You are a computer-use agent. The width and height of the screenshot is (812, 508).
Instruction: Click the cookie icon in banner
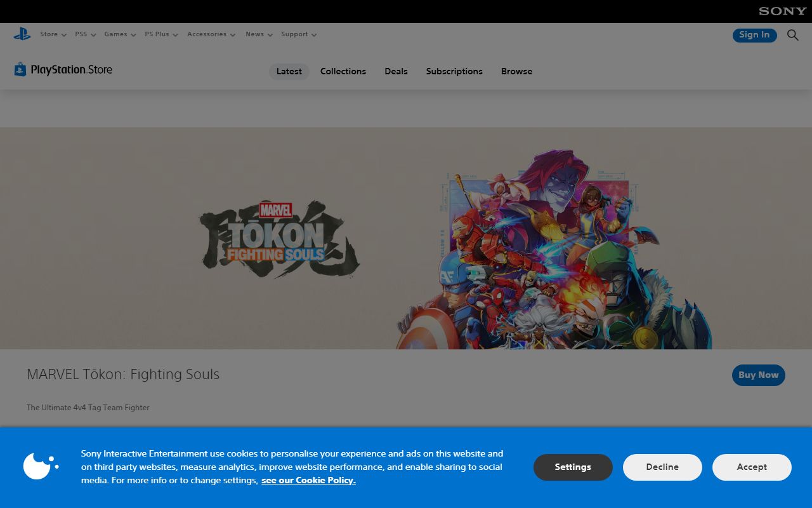[x=41, y=466]
